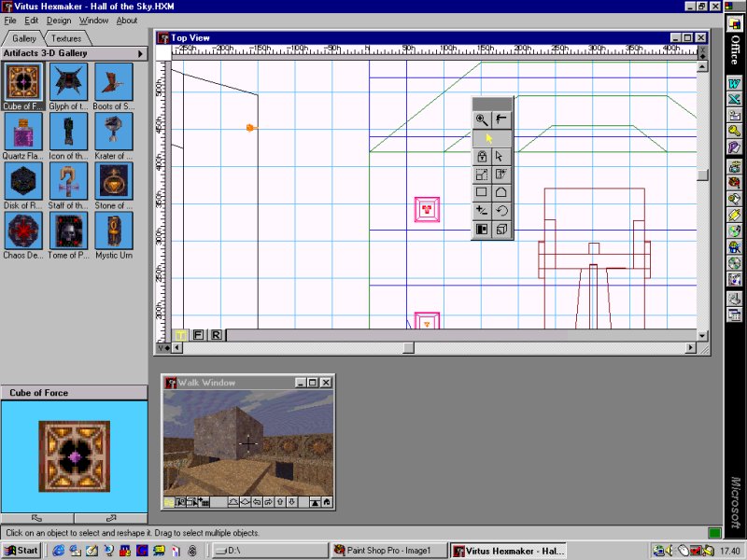The image size is (747, 560).
Task: Pick the rectangle shape tool
Action: pyautogui.click(x=482, y=193)
